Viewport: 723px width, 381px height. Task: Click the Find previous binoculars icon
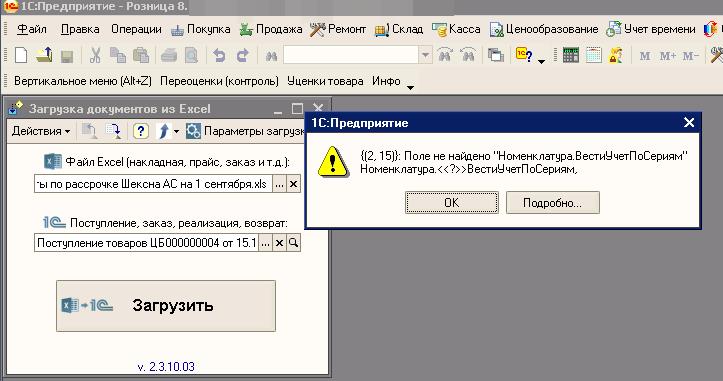coord(444,55)
